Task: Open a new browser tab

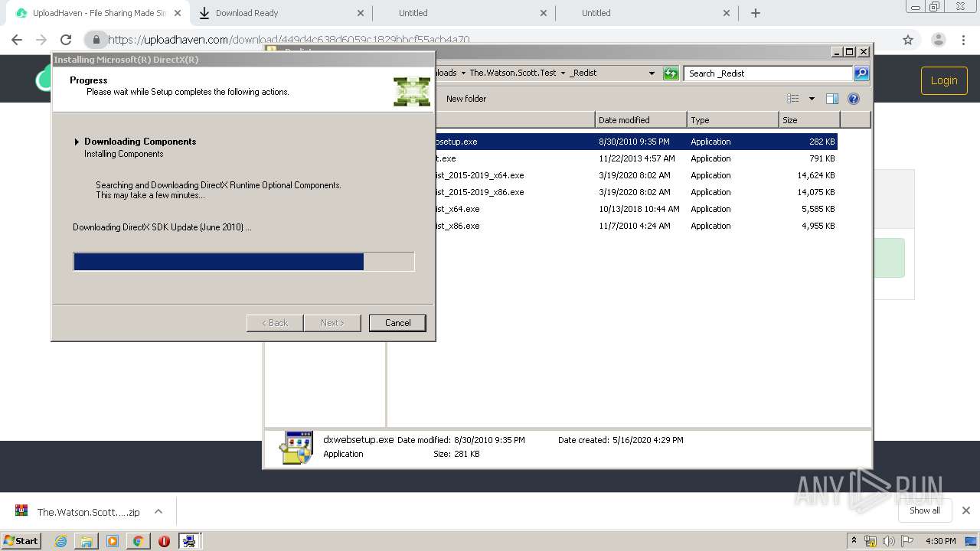Action: pos(756,13)
